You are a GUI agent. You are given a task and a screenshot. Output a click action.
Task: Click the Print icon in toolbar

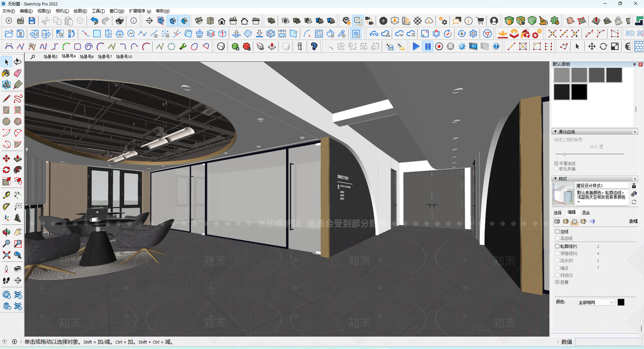(x=120, y=21)
